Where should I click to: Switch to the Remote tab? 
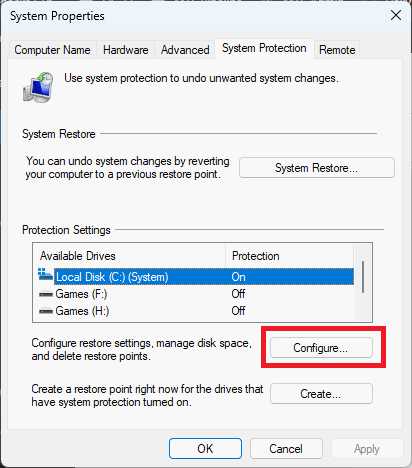pos(337,50)
